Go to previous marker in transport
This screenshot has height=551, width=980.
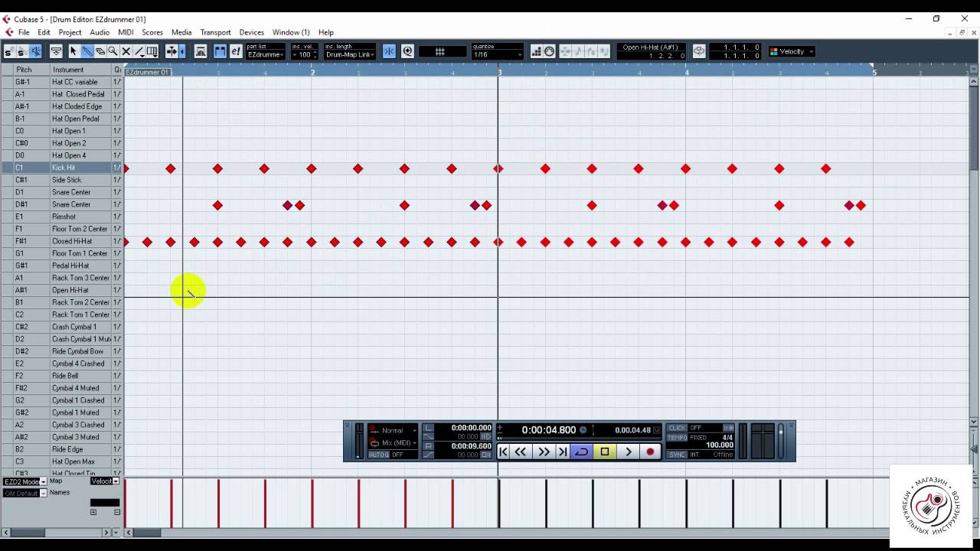[x=503, y=452]
